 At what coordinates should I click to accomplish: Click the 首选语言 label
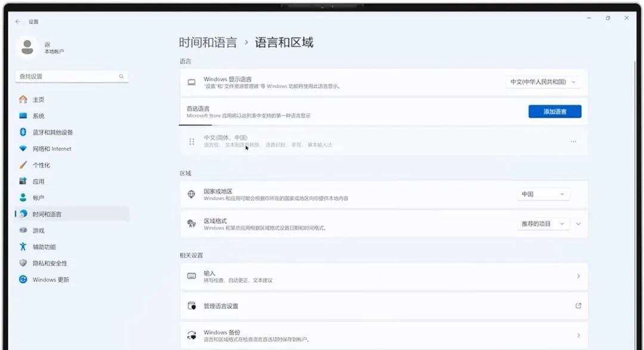[198, 109]
